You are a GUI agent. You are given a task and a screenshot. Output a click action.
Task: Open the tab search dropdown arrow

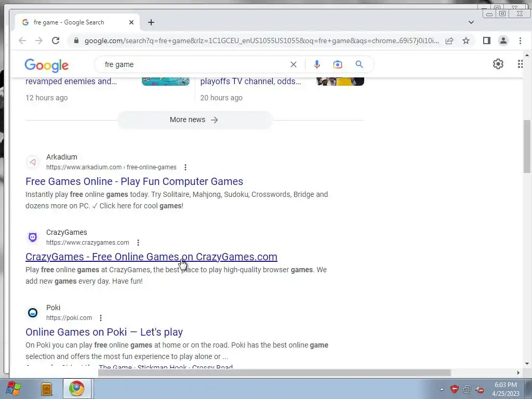click(x=471, y=22)
